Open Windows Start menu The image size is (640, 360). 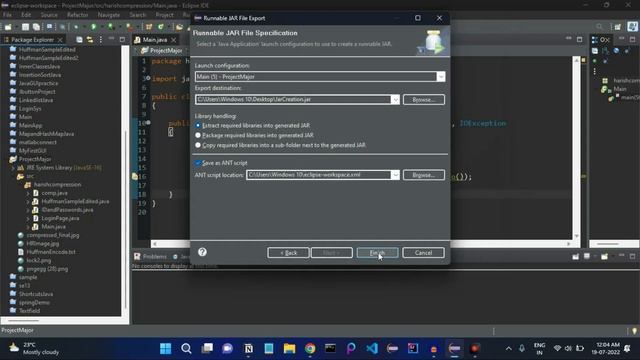click(165, 349)
